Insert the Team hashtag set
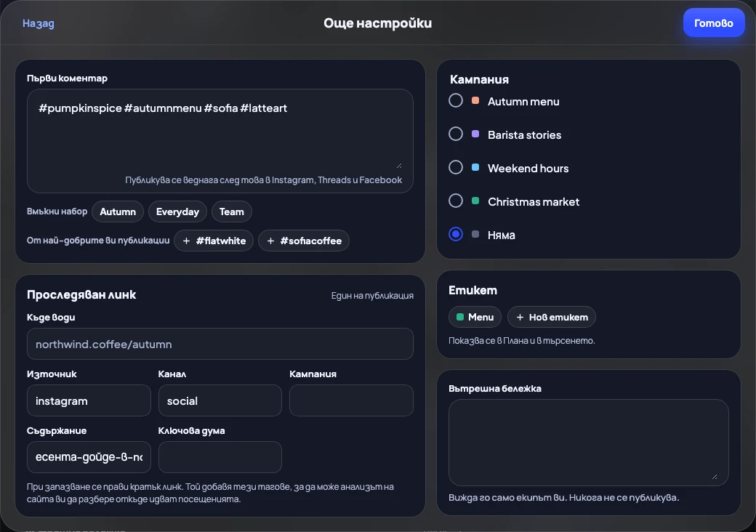Screen dimensions: 756x532 coord(231,211)
